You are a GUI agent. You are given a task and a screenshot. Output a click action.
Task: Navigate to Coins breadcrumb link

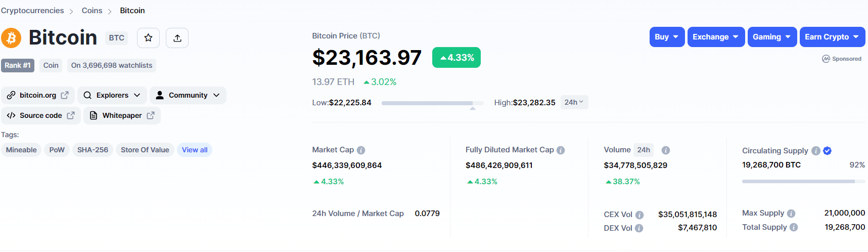click(x=92, y=11)
